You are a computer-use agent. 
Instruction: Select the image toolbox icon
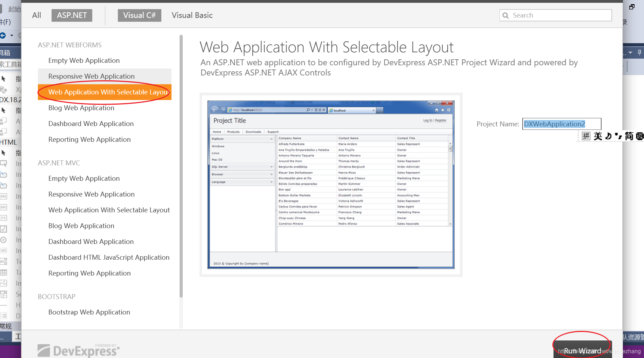[x=4, y=283]
